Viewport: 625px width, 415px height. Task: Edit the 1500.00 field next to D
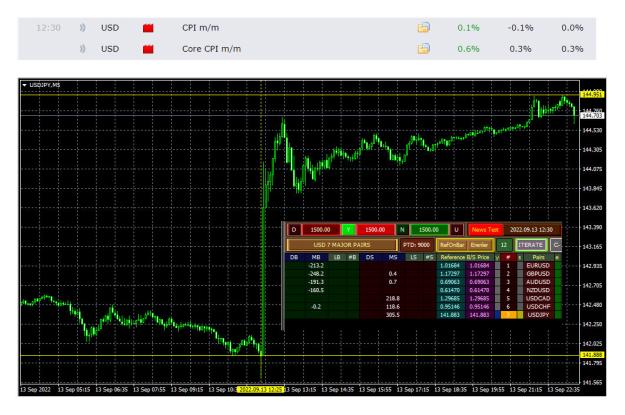pos(320,230)
